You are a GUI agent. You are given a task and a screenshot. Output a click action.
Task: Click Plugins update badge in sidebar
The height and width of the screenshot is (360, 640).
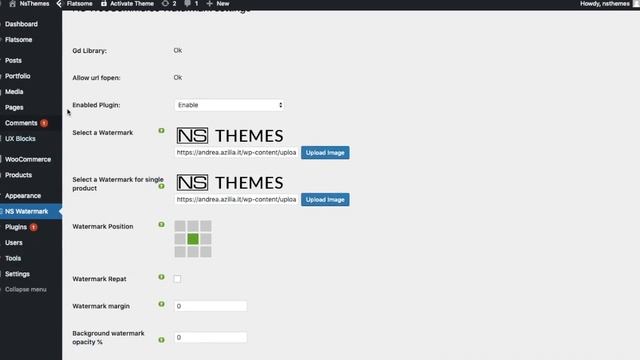pyautogui.click(x=33, y=227)
